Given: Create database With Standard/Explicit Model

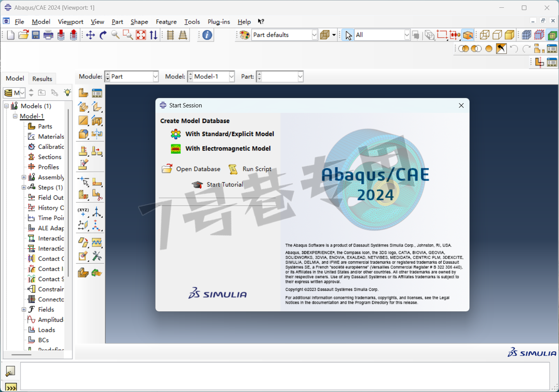Looking at the screenshot, I should pos(223,134).
